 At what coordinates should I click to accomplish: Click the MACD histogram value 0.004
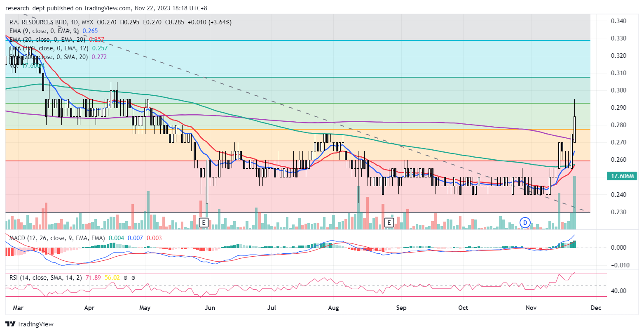116,238
